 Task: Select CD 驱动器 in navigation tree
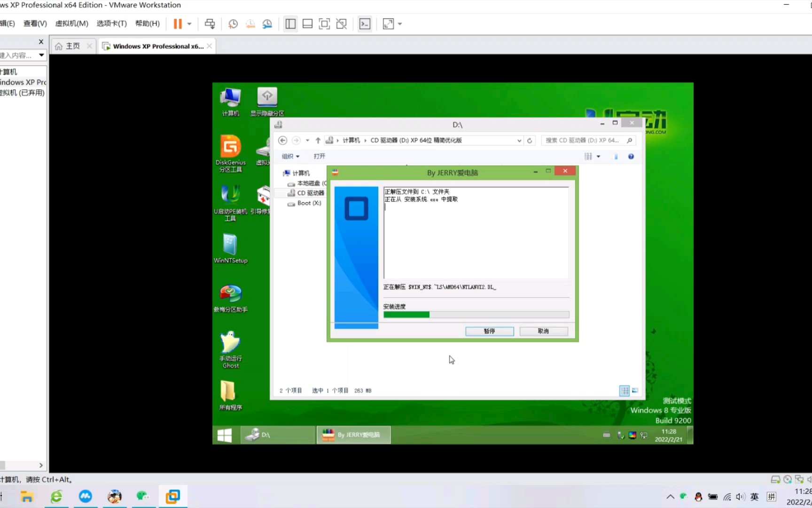[306, 193]
